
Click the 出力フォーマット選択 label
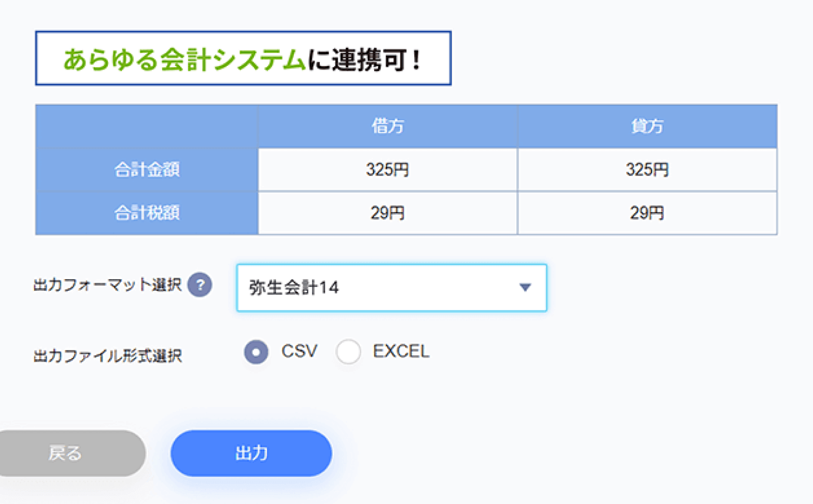[108, 286]
